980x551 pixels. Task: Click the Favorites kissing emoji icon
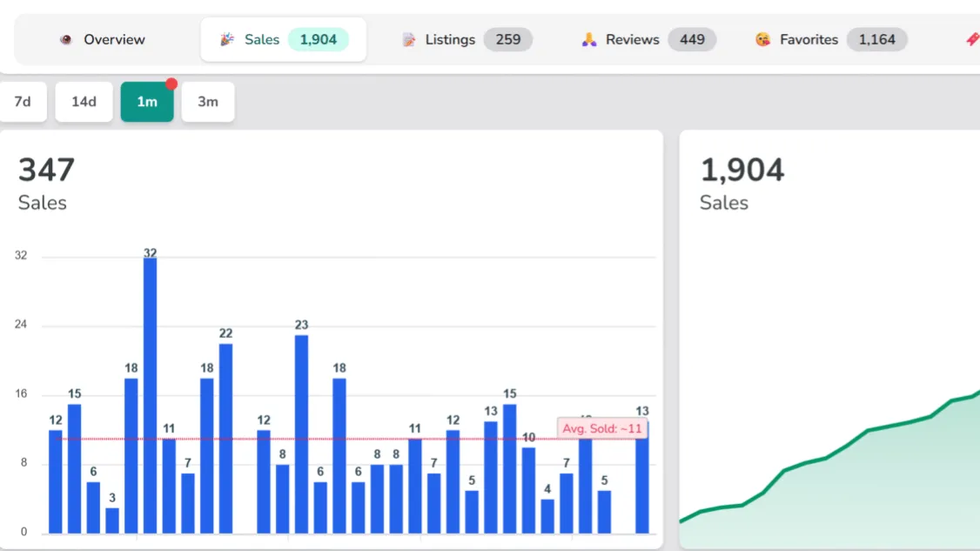coord(762,40)
